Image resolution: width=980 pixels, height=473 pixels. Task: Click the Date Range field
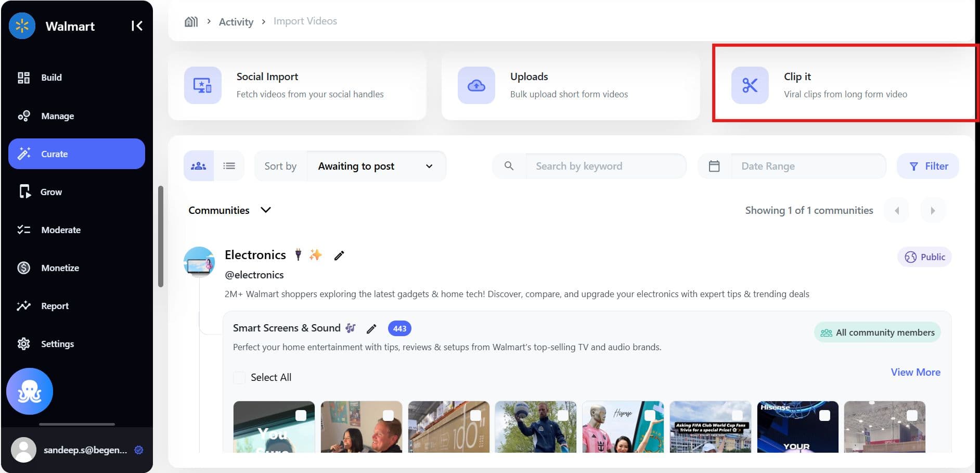pyautogui.click(x=808, y=166)
